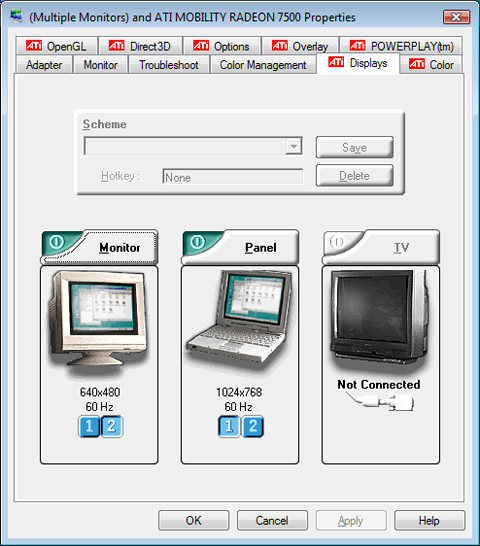Click the 1024x768 resolution text
Viewport: 480px width, 546px height.
239,392
